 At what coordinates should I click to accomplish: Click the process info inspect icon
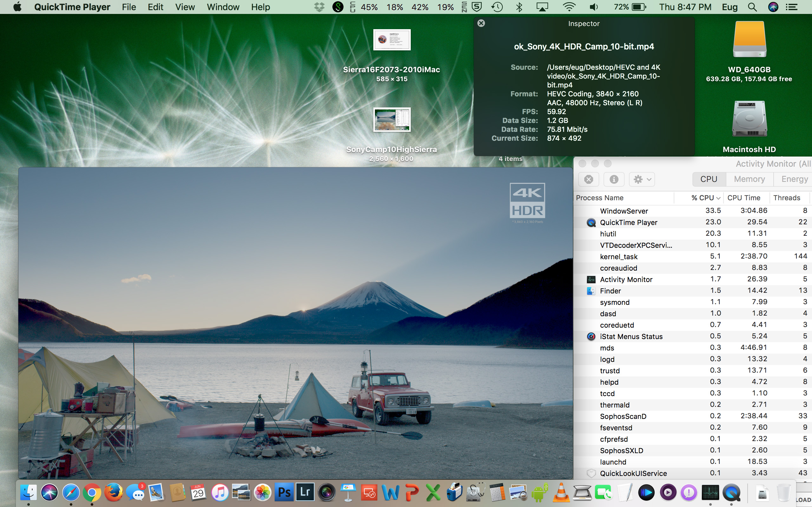[614, 179]
